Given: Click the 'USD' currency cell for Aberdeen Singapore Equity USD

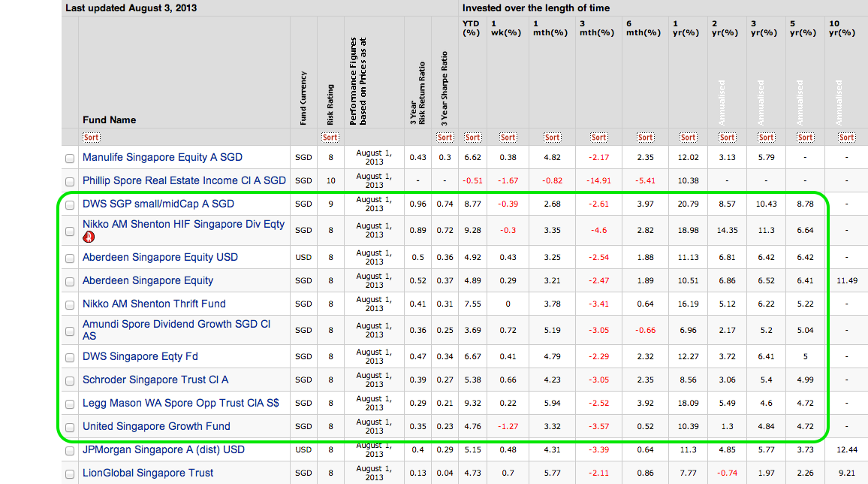Looking at the screenshot, I should coord(303,257).
